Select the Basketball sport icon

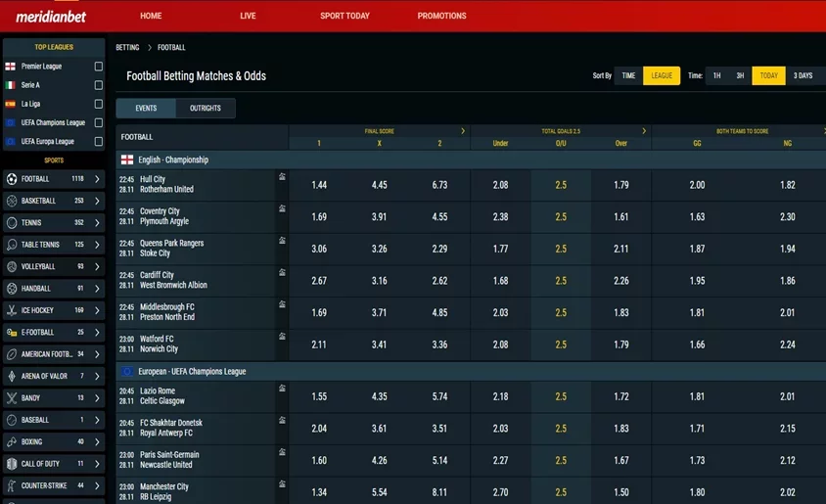tap(12, 201)
